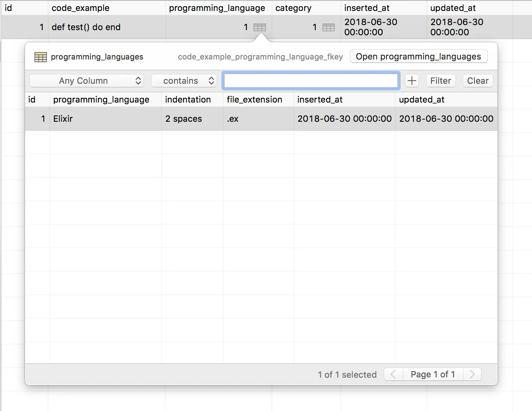The image size is (532, 411).
Task: Click the programming_languages table icon in popover
Action: tap(41, 57)
